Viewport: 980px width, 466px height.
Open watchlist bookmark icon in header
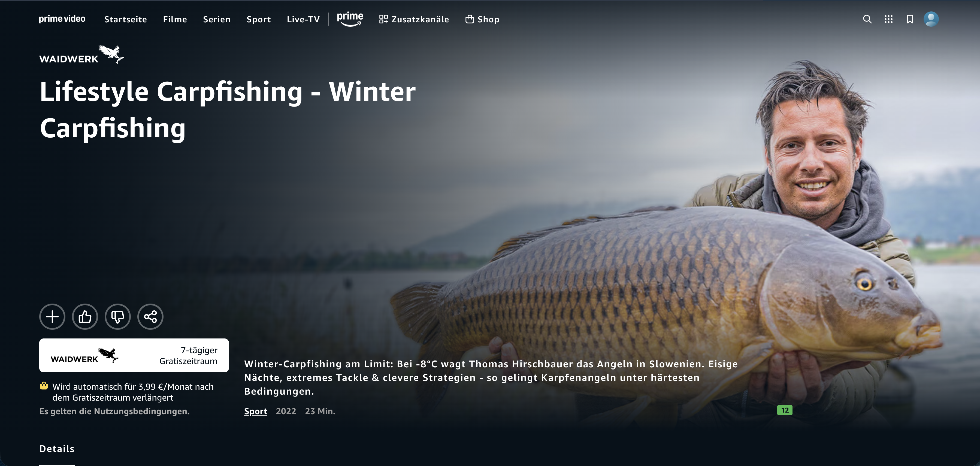pyautogui.click(x=910, y=19)
